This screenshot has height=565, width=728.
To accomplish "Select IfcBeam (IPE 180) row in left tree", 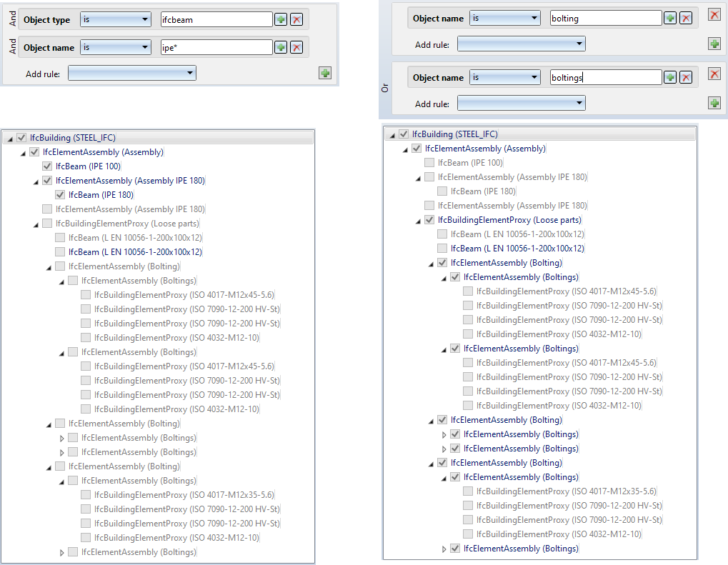I will pyautogui.click(x=101, y=194).
